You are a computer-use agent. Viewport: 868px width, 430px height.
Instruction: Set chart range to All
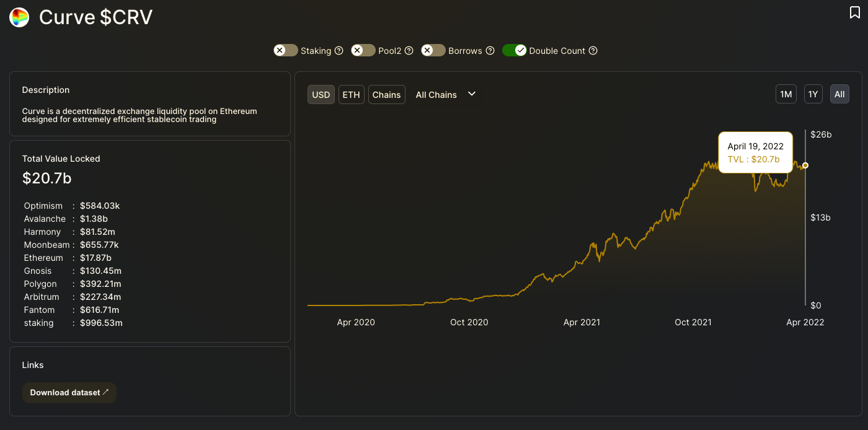[839, 94]
